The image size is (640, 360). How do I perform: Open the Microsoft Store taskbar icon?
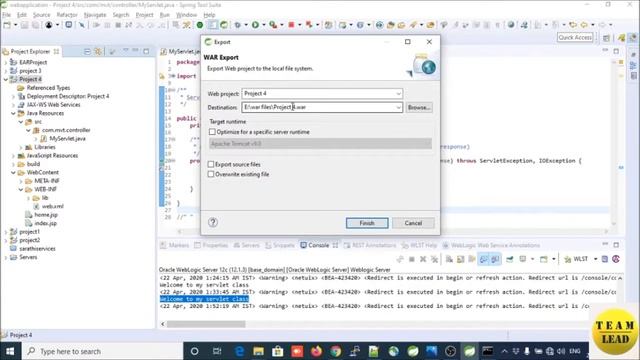point(278,351)
